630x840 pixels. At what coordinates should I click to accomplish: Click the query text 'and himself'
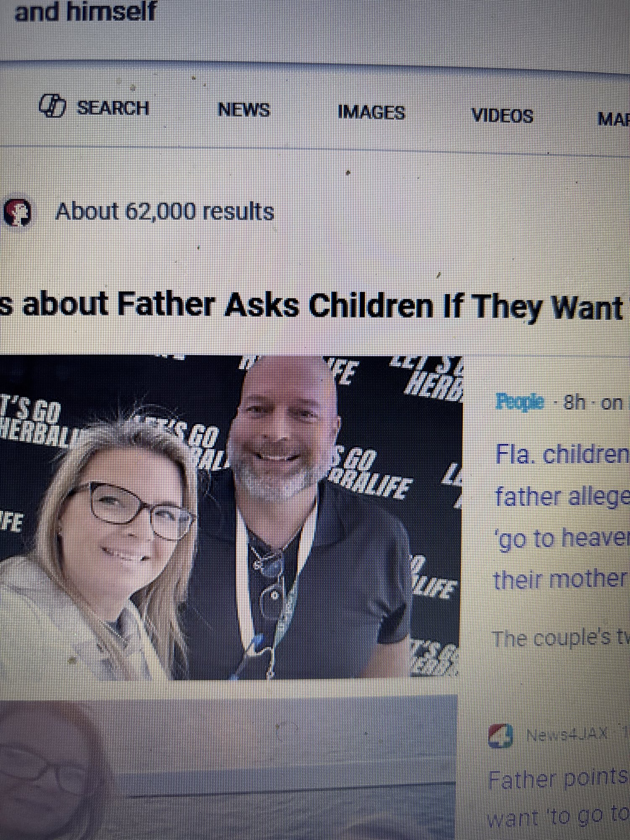(x=85, y=11)
